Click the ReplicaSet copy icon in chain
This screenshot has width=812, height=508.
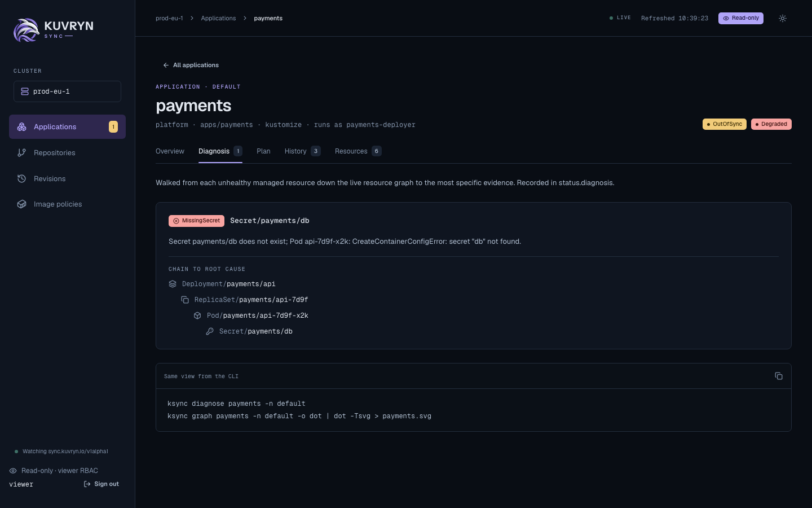185,300
